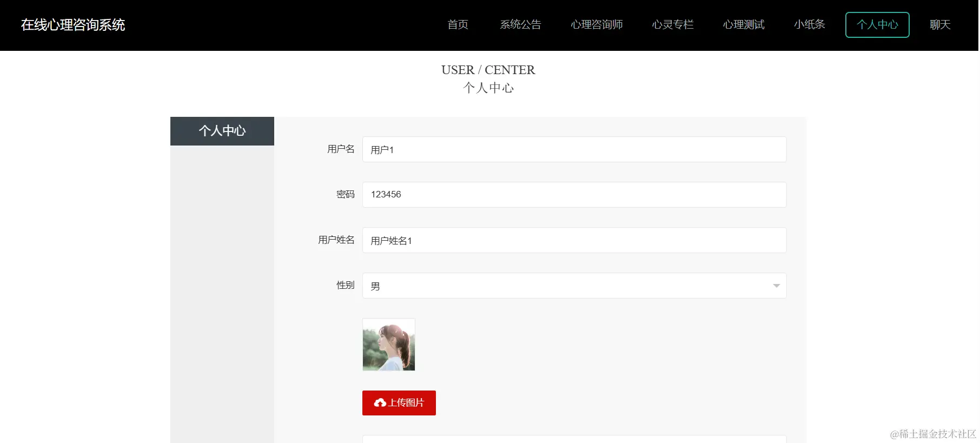Open 心理测试 from the navigation bar
This screenshot has height=443, width=980.
point(744,25)
